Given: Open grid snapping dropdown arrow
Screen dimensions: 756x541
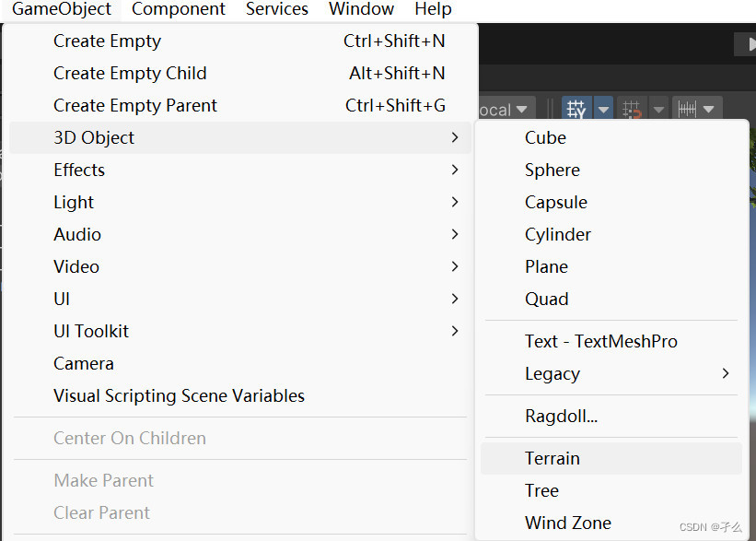Looking at the screenshot, I should 603,110.
